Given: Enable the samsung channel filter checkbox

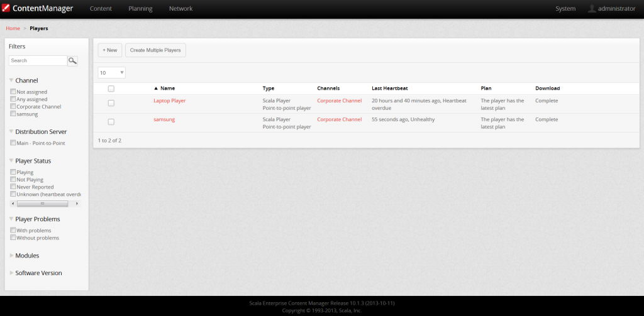Looking at the screenshot, I should coord(13,114).
